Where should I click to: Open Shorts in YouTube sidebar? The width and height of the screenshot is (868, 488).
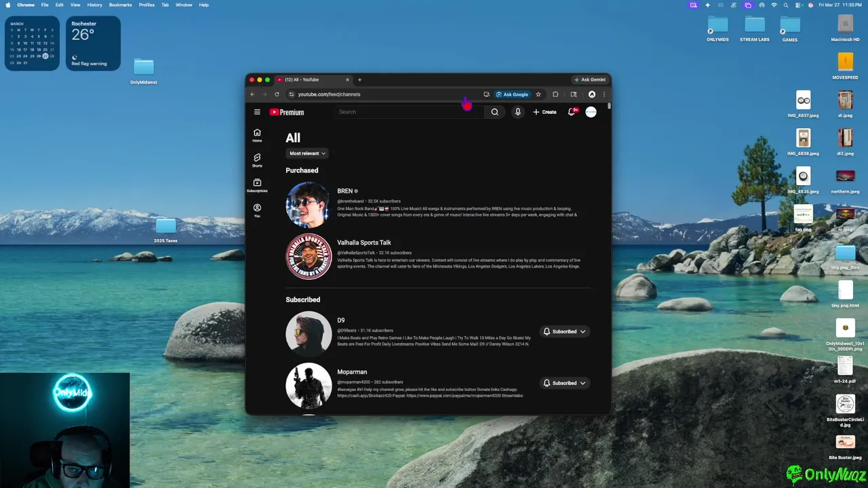[x=257, y=160]
